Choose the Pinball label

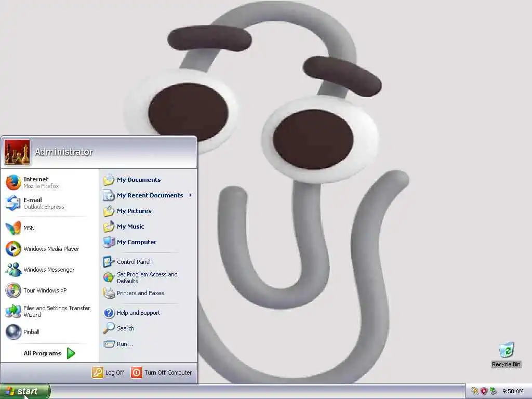click(x=31, y=332)
